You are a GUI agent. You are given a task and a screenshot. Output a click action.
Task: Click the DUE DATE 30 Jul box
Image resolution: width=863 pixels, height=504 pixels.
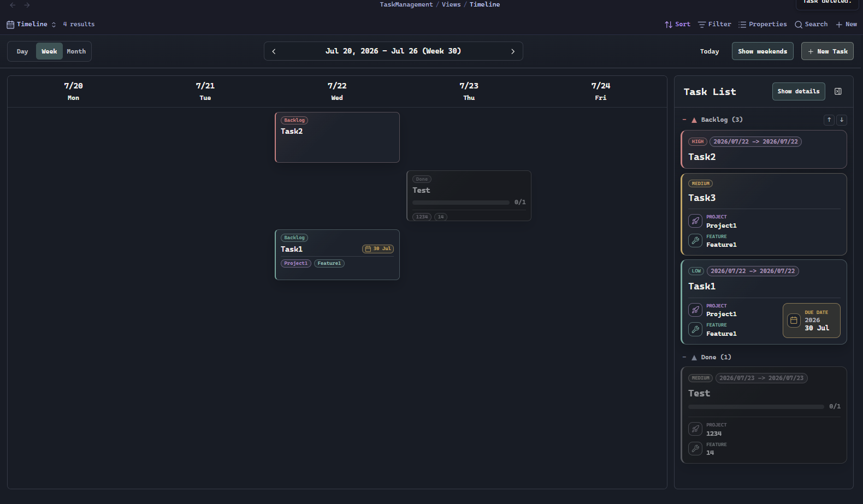point(812,321)
